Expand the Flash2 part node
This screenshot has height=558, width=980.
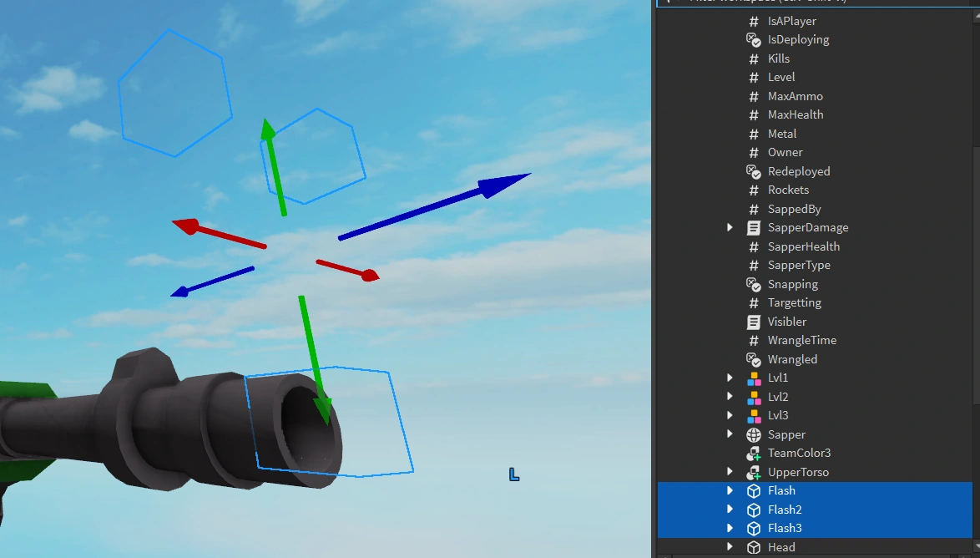pos(730,510)
